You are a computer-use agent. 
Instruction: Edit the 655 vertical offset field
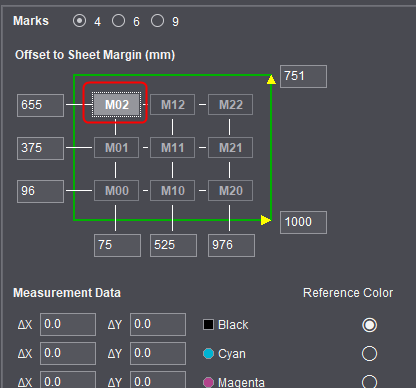40,105
